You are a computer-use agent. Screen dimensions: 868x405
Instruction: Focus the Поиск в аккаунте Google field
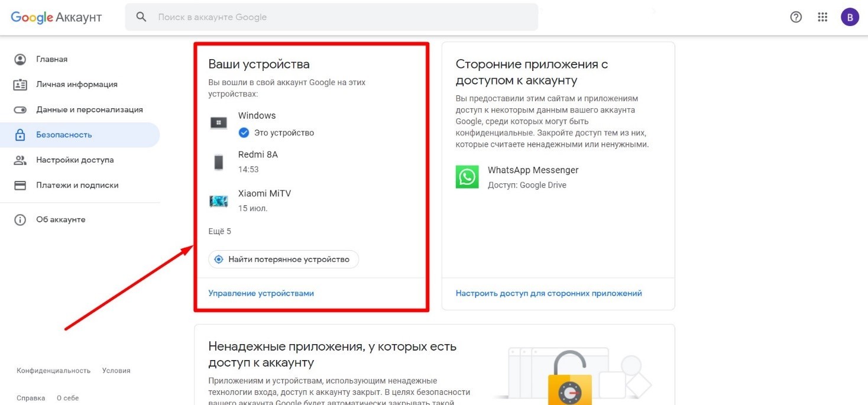[x=331, y=17]
